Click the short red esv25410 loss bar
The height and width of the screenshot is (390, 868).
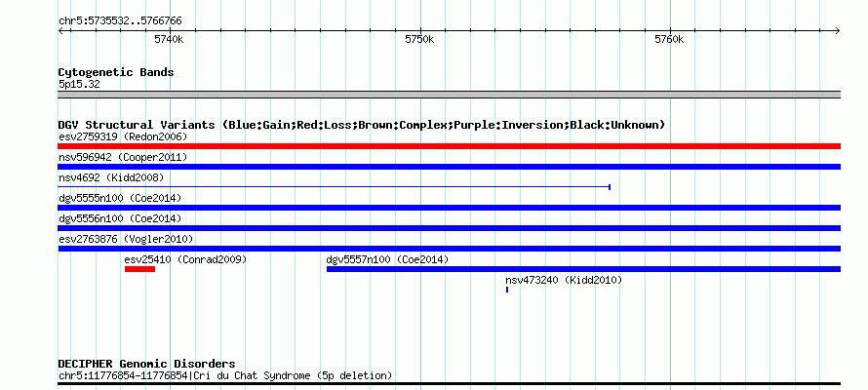pyautogui.click(x=140, y=269)
